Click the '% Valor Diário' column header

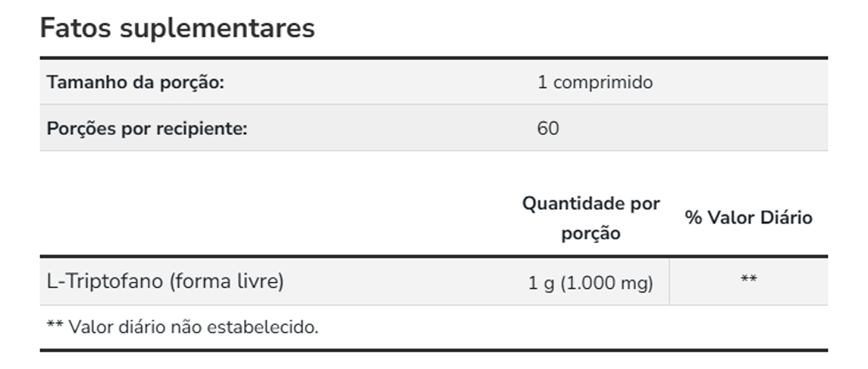tap(748, 217)
